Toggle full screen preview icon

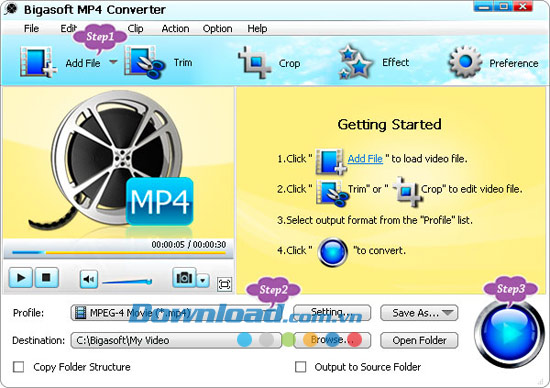(224, 284)
